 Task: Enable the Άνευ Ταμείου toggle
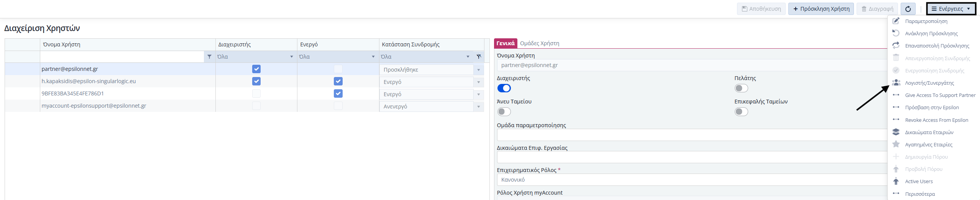pyautogui.click(x=504, y=112)
